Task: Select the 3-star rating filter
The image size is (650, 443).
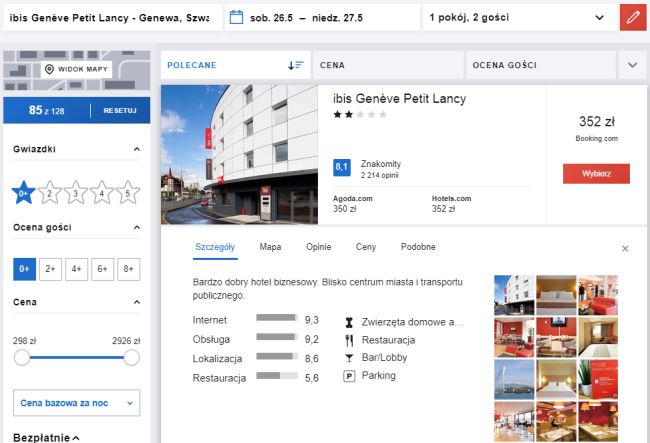Action: click(75, 193)
